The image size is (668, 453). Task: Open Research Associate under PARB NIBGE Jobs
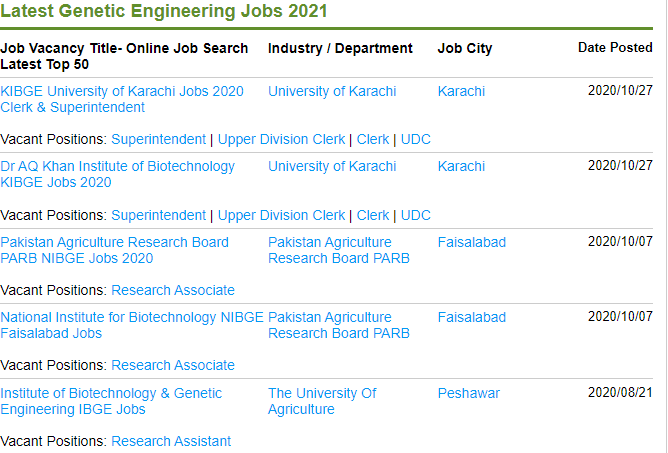coord(173,290)
